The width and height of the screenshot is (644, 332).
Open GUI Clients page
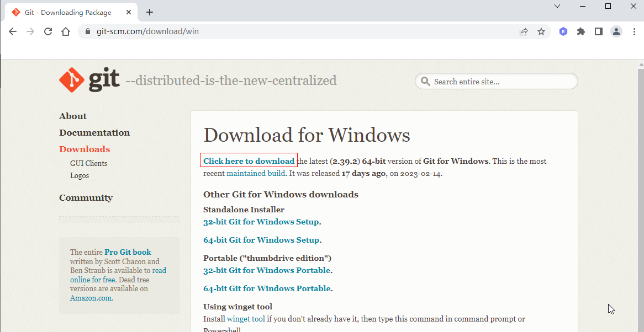coord(89,163)
